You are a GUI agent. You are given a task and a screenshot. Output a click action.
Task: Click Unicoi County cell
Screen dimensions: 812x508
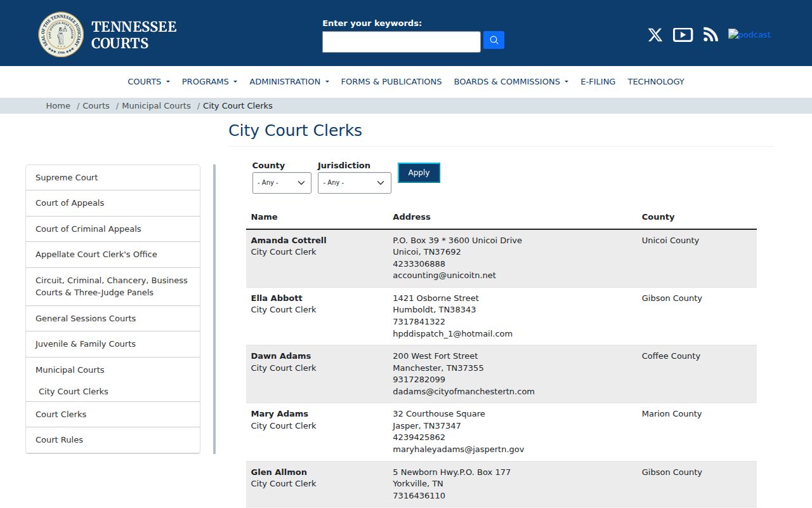click(x=671, y=241)
